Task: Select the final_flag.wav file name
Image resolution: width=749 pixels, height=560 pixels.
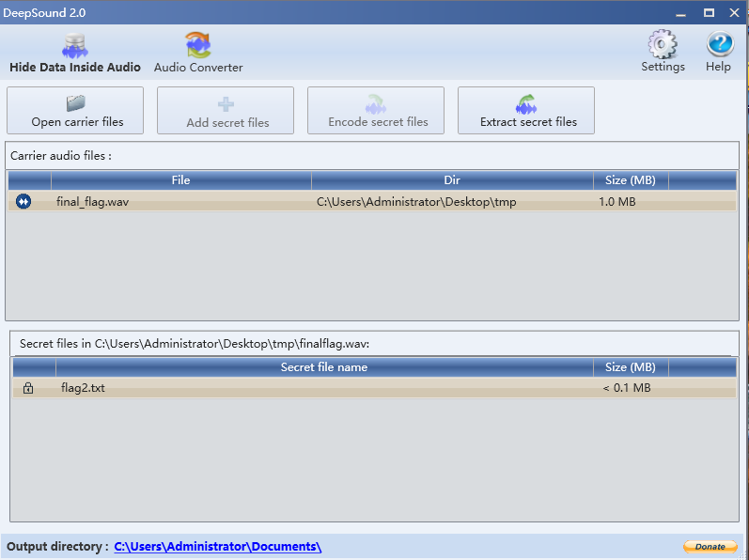Action: pos(93,202)
